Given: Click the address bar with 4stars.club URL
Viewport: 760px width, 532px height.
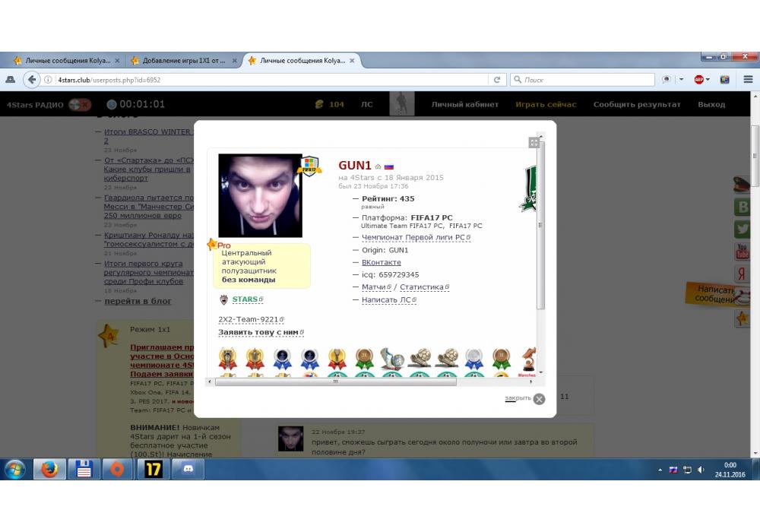Looking at the screenshot, I should point(271,80).
